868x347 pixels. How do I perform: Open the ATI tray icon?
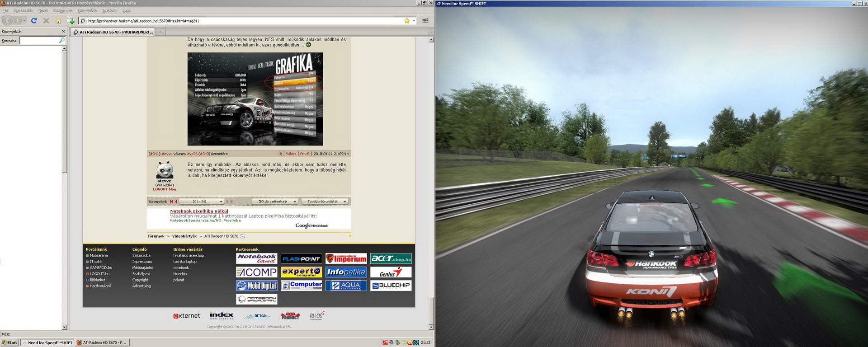(386, 342)
